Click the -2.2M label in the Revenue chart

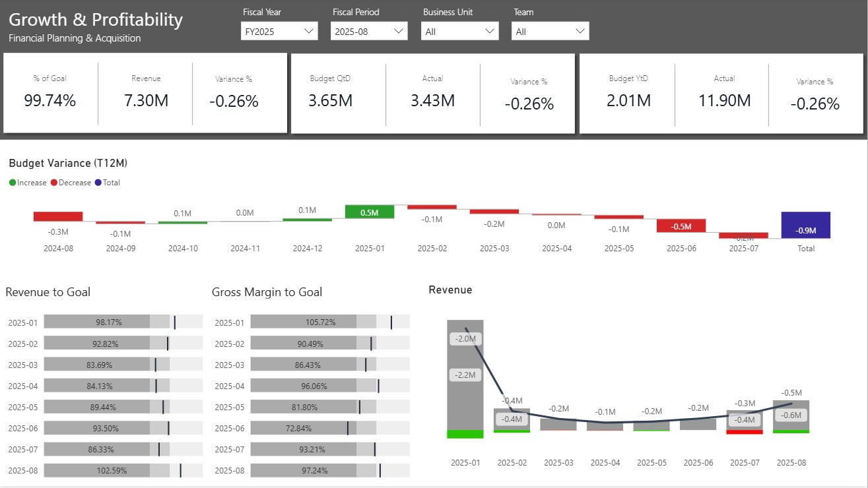pos(466,375)
